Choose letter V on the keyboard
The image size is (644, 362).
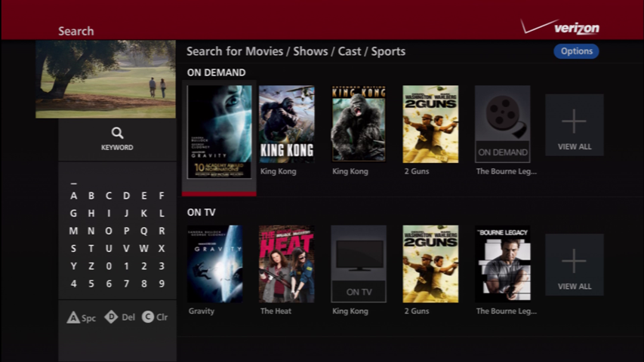coord(126,249)
